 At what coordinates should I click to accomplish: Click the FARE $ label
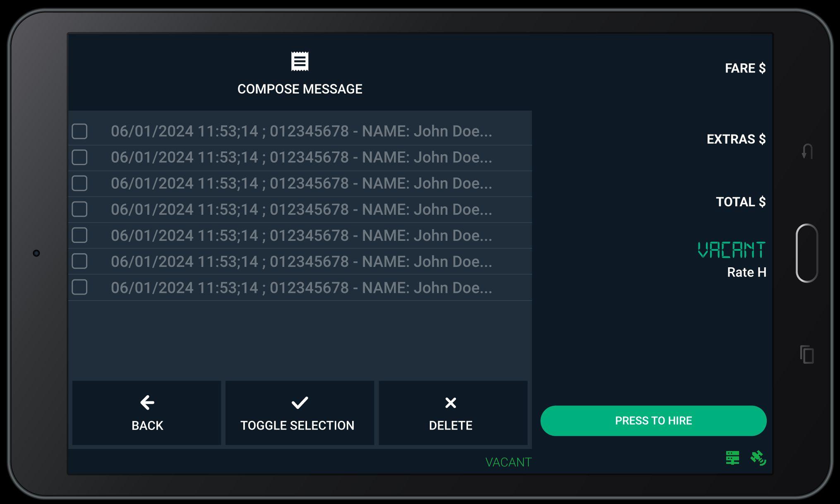[745, 68]
